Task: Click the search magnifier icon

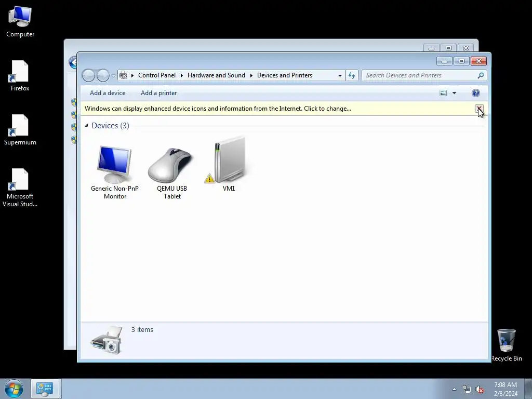Action: click(481, 75)
